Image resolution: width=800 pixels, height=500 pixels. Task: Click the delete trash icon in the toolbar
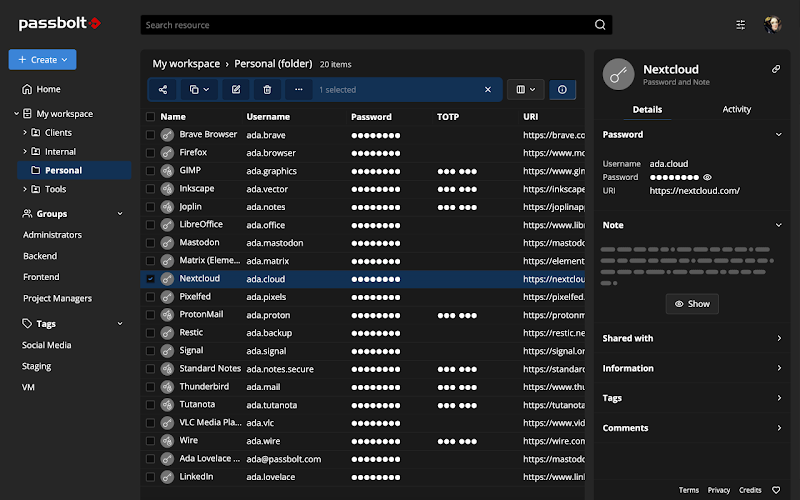click(266, 90)
